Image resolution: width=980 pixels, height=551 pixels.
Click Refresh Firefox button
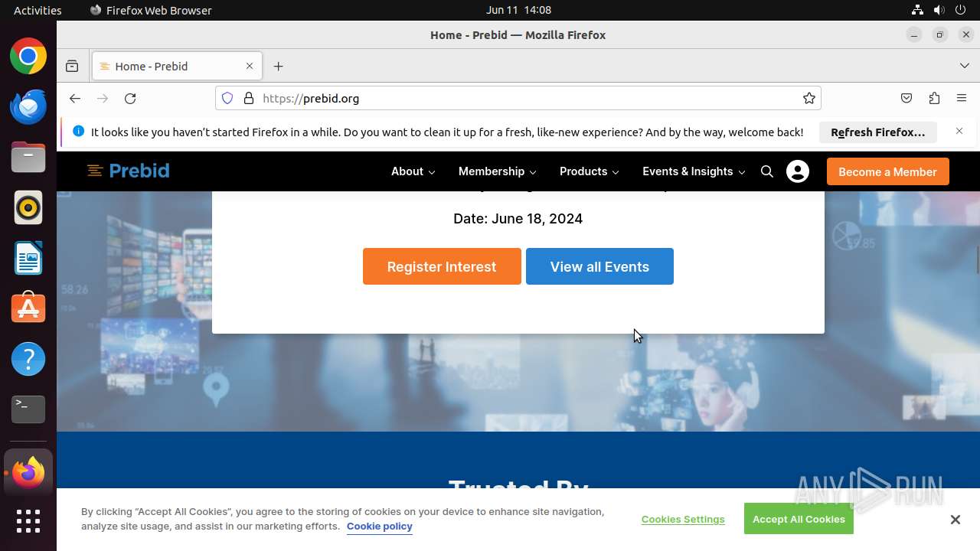pos(878,132)
